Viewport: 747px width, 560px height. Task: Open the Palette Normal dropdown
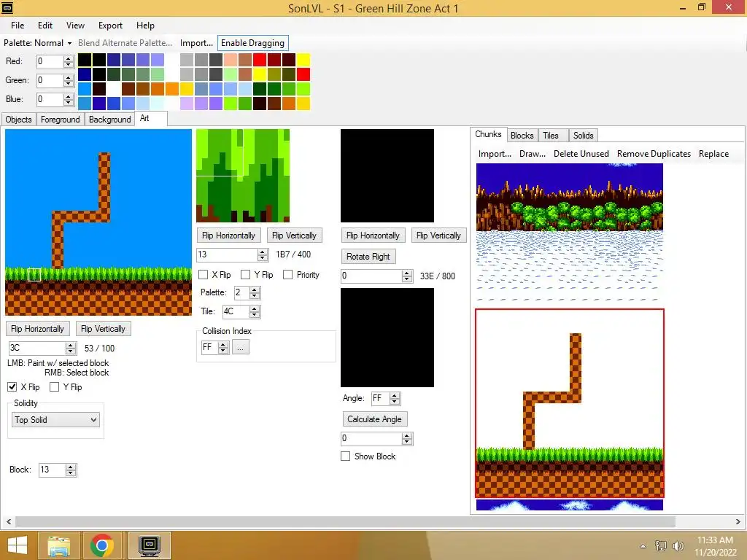tap(37, 43)
